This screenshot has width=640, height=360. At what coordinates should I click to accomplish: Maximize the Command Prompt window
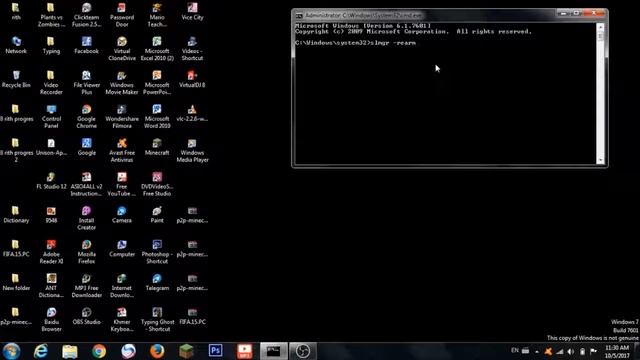click(576, 13)
